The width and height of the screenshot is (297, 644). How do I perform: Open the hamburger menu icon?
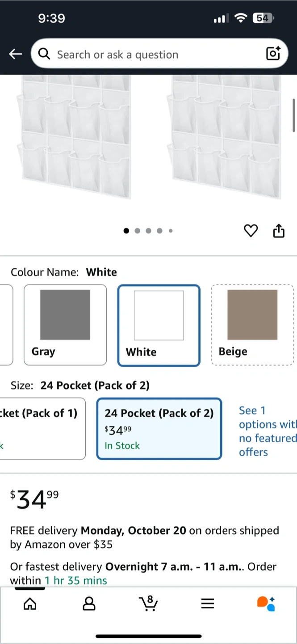click(208, 604)
